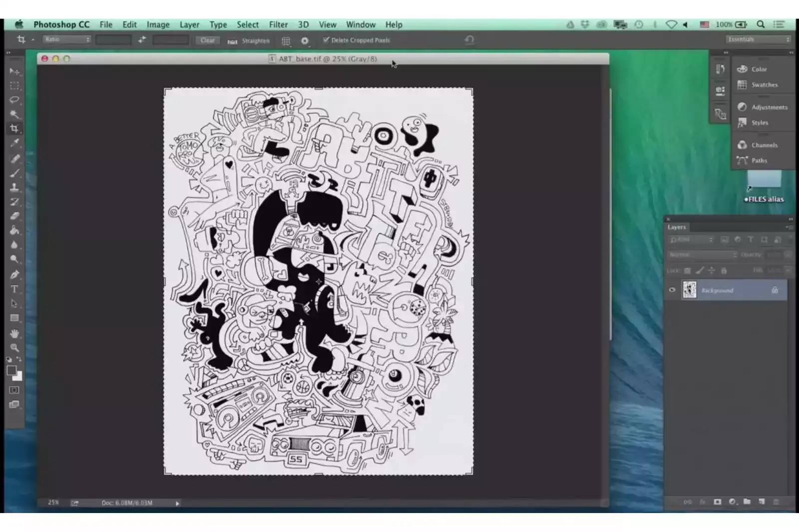Open the Channels panel

coord(764,145)
